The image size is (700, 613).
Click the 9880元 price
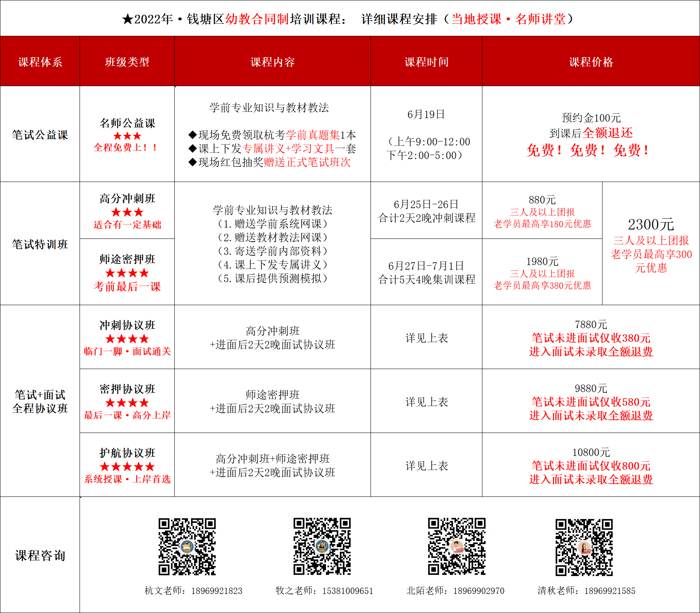(x=591, y=389)
